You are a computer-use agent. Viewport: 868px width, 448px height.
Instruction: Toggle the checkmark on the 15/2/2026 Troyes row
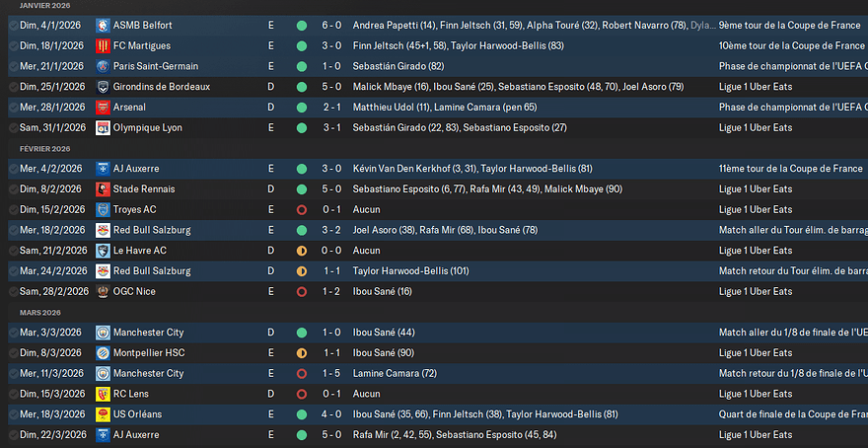pyautogui.click(x=13, y=210)
